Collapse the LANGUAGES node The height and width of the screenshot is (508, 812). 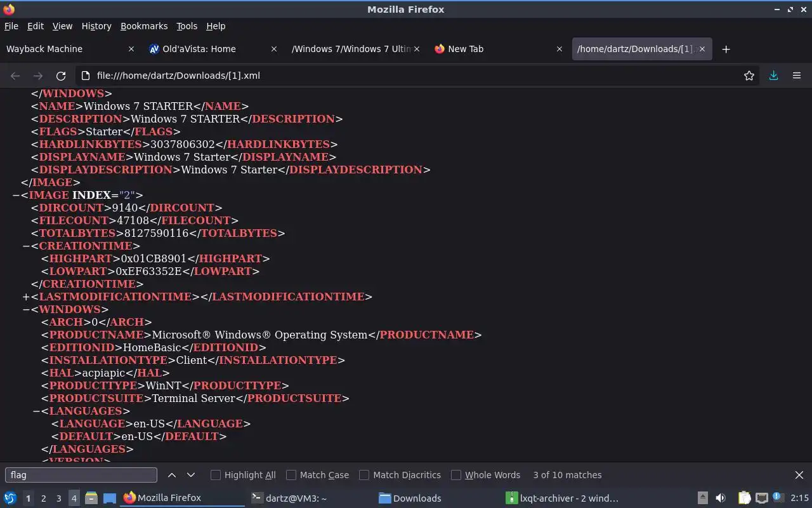(x=36, y=411)
